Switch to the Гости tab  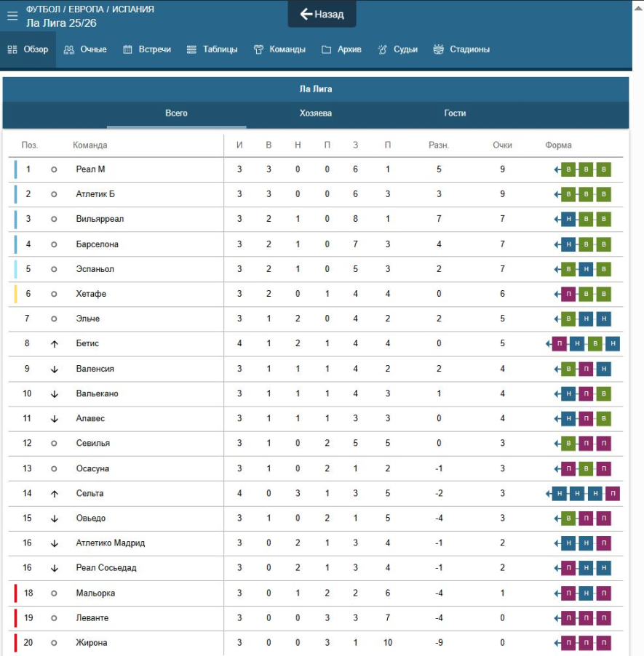pos(455,113)
